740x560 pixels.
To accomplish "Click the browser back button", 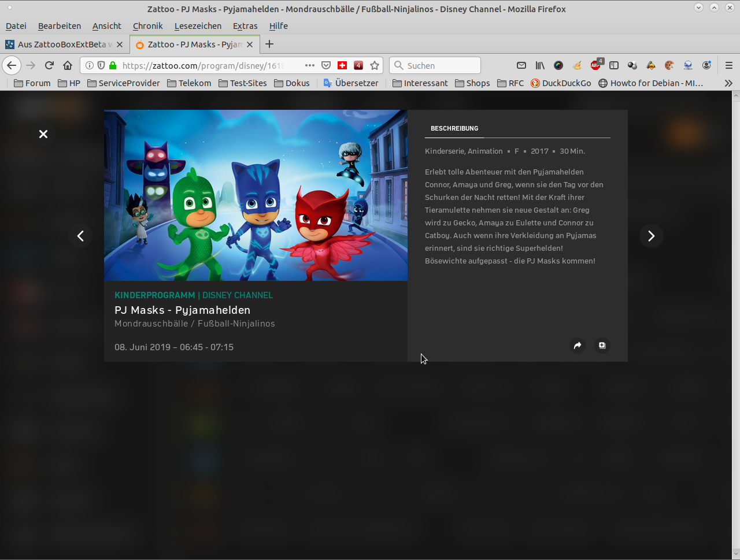I will coord(12,65).
